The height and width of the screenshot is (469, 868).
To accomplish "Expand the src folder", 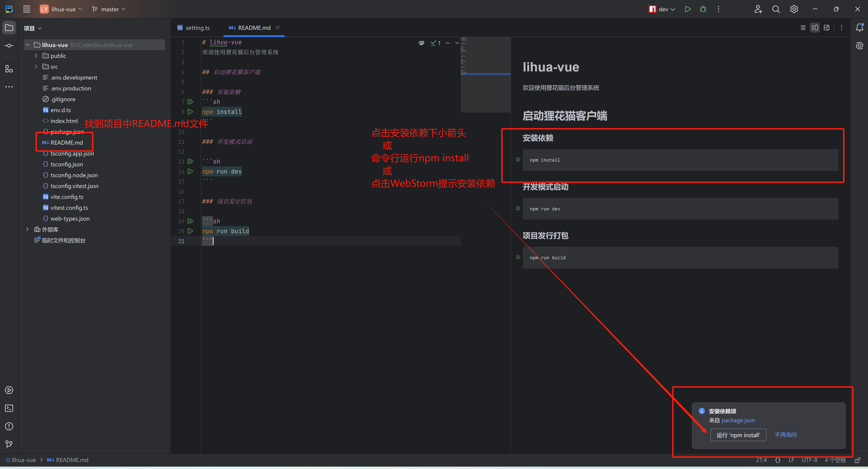I will [36, 67].
